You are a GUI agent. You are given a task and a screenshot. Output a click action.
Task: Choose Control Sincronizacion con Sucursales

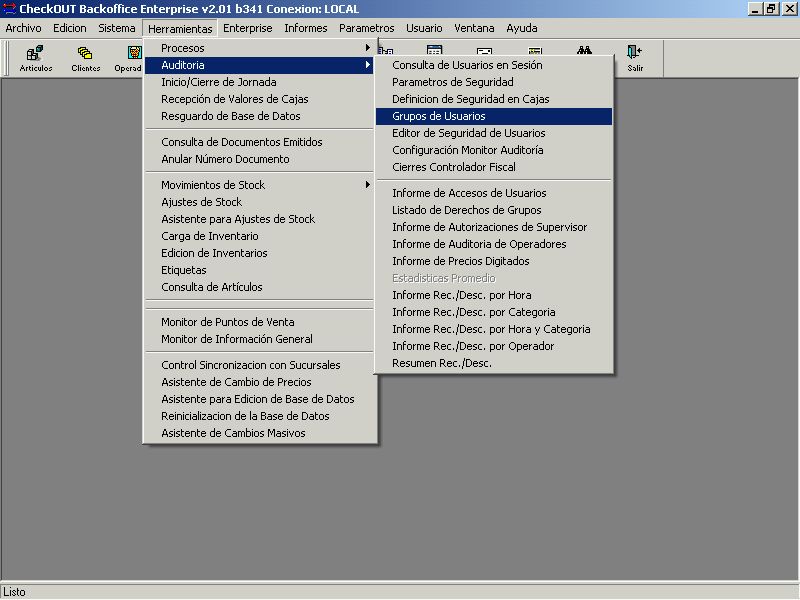click(x=260, y=365)
